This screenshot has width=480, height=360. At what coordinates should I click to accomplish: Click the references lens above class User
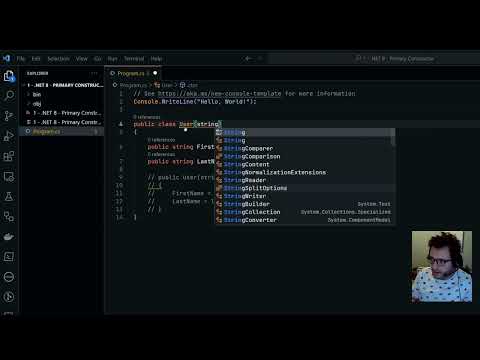(147, 117)
